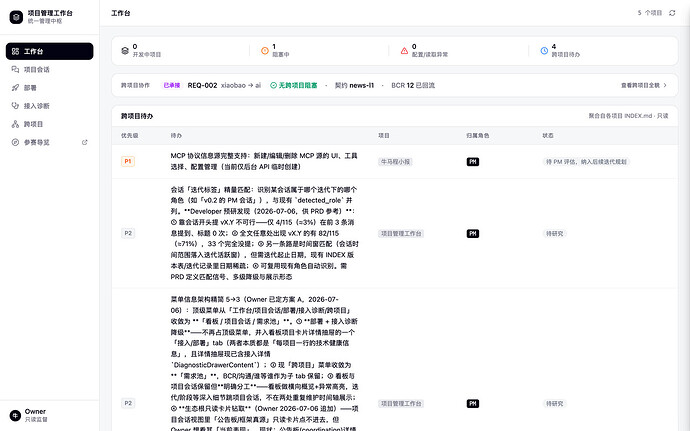Screen dimensions: 690x431
Task: Click the 部署 rocket icon
Action: [15, 88]
